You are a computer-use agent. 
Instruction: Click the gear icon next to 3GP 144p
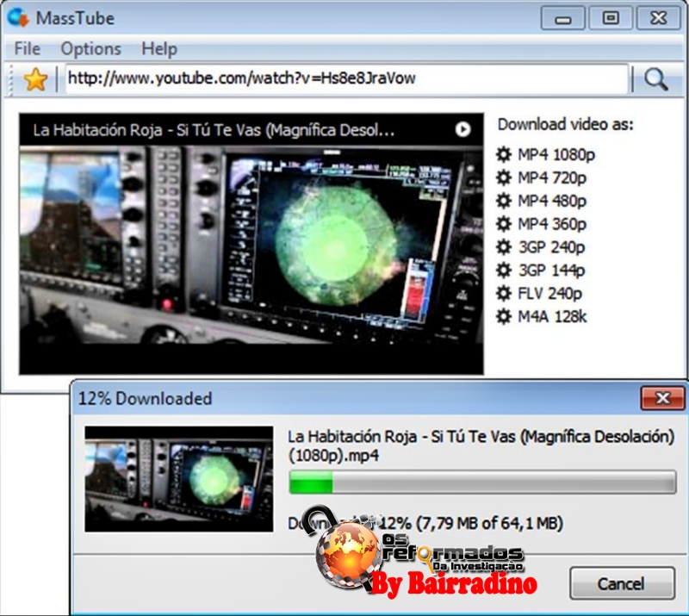pos(504,270)
